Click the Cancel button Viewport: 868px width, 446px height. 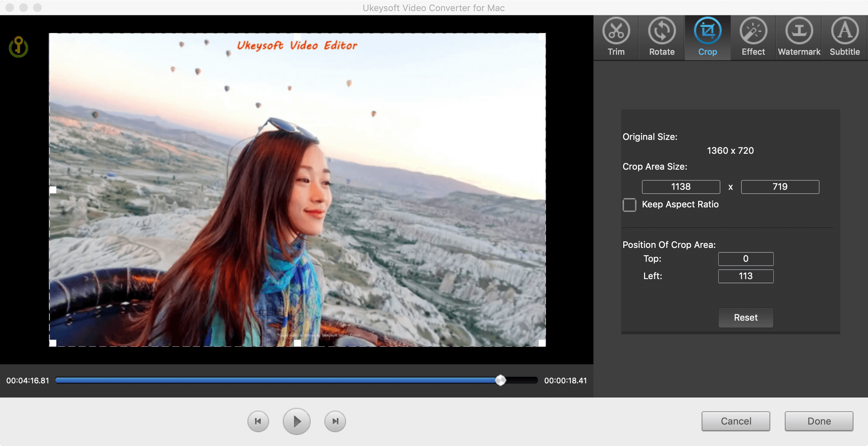735,421
